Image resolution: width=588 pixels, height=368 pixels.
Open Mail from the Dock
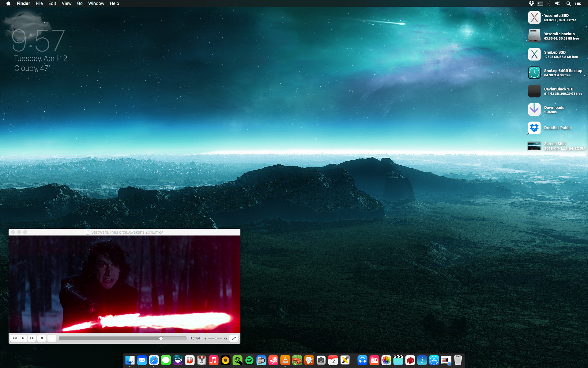click(x=142, y=360)
